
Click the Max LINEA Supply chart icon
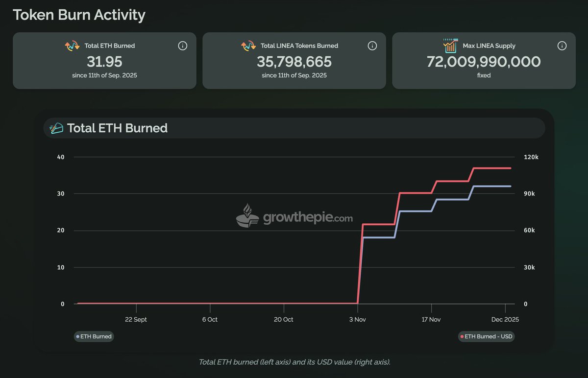pyautogui.click(x=450, y=46)
